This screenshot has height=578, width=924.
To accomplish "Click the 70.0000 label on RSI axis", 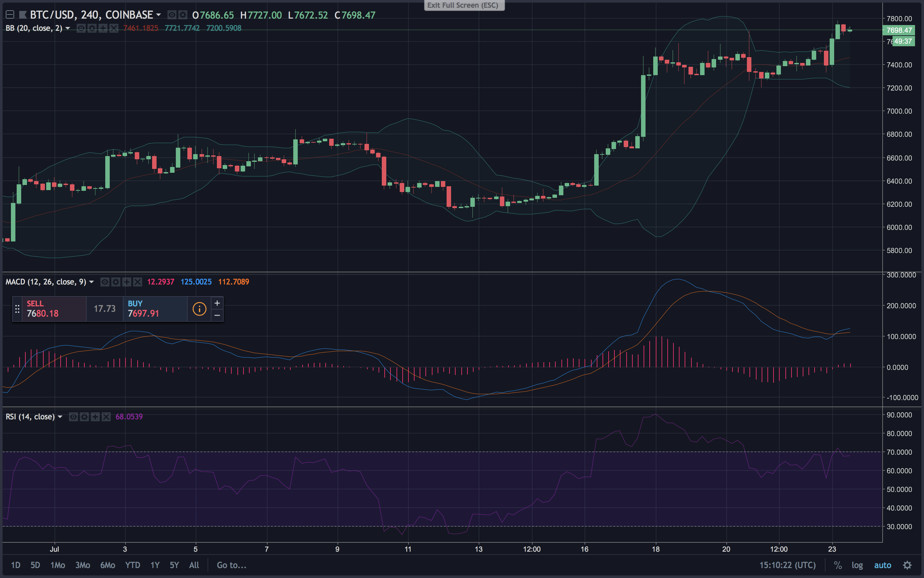I will (x=899, y=452).
